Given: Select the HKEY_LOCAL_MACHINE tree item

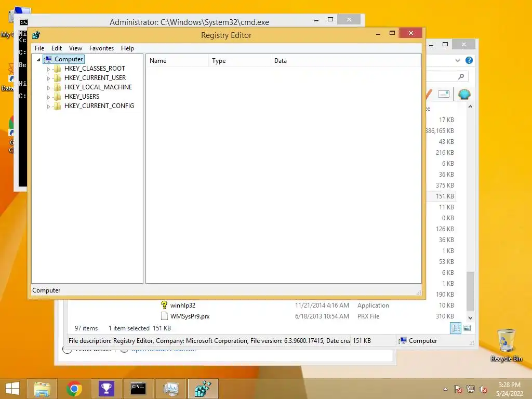Looking at the screenshot, I should [x=98, y=87].
